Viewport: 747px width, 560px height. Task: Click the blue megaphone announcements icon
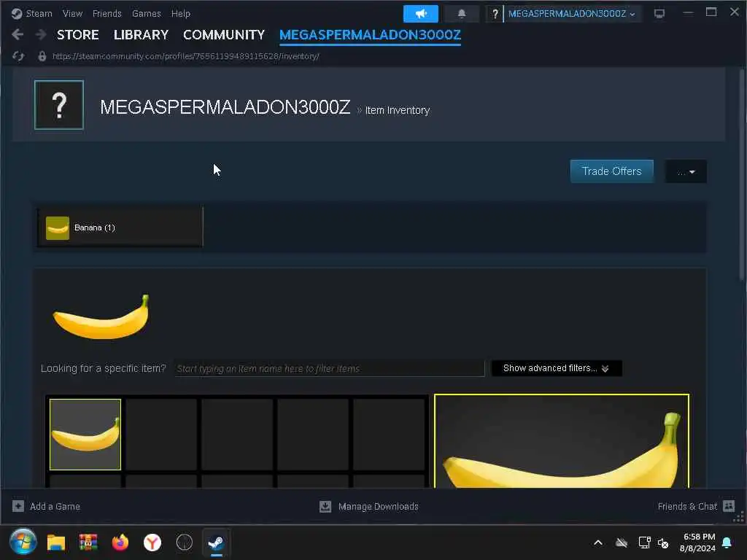421,14
